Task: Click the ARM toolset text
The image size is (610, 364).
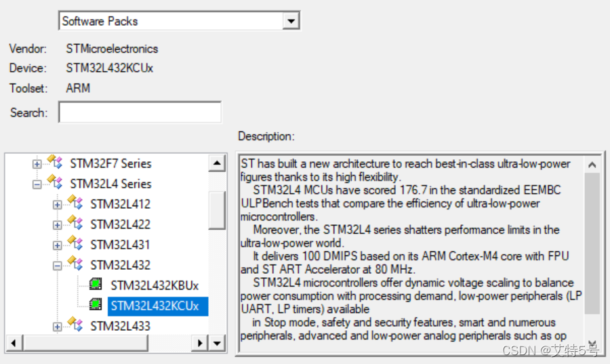Action: coord(78,88)
